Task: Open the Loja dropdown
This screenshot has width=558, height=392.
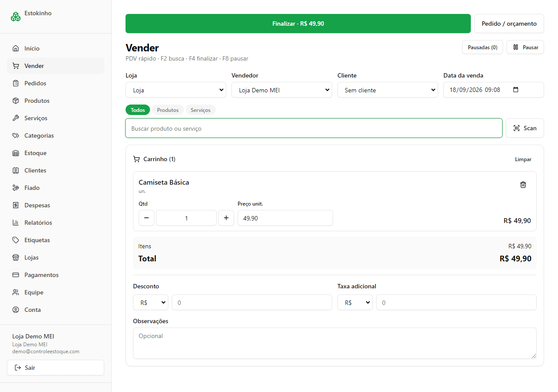Action: click(x=176, y=90)
